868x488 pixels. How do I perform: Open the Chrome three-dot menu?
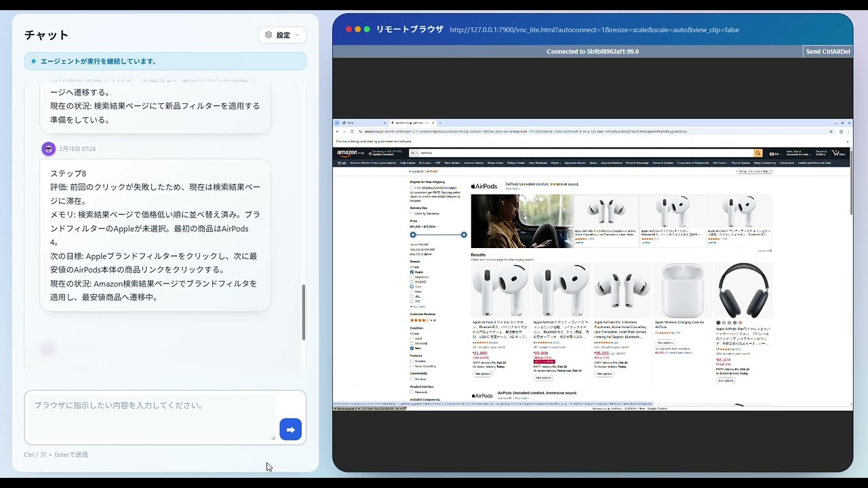click(x=848, y=131)
